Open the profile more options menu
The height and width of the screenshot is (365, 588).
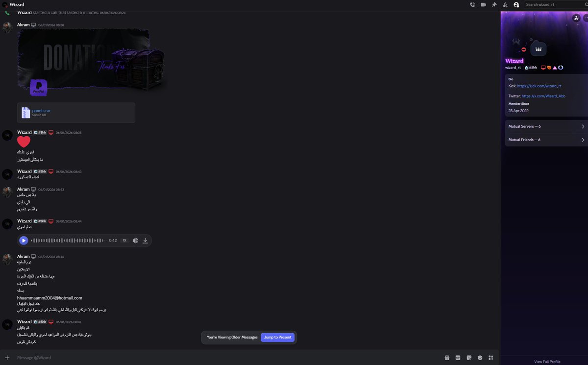point(586,18)
